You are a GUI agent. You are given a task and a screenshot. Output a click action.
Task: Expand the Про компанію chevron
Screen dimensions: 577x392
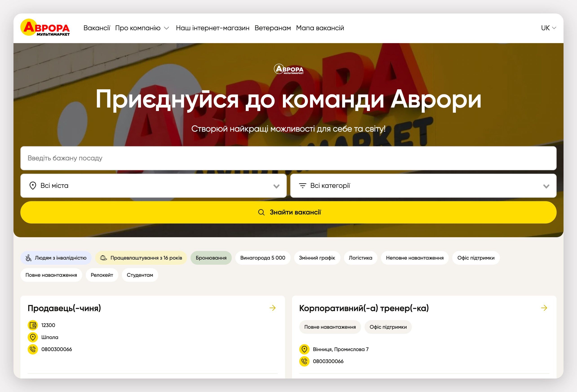166,28
